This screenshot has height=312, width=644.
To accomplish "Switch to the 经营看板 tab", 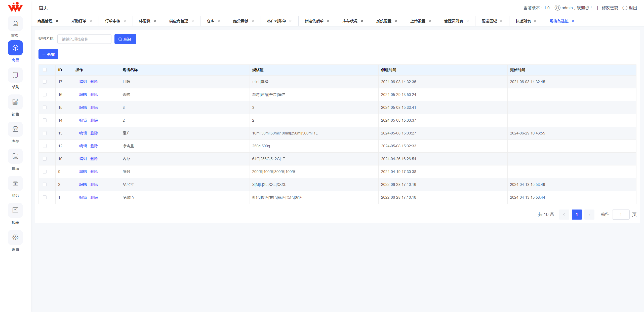I will (x=240, y=21).
